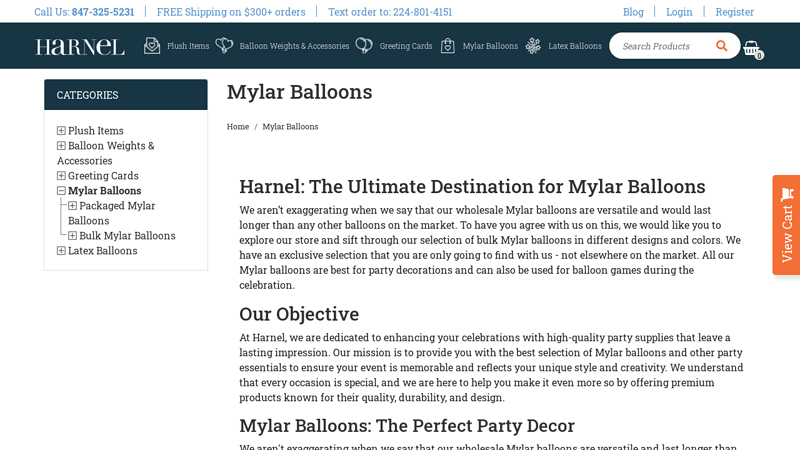Click the Latex Balloons cluster icon

533,46
